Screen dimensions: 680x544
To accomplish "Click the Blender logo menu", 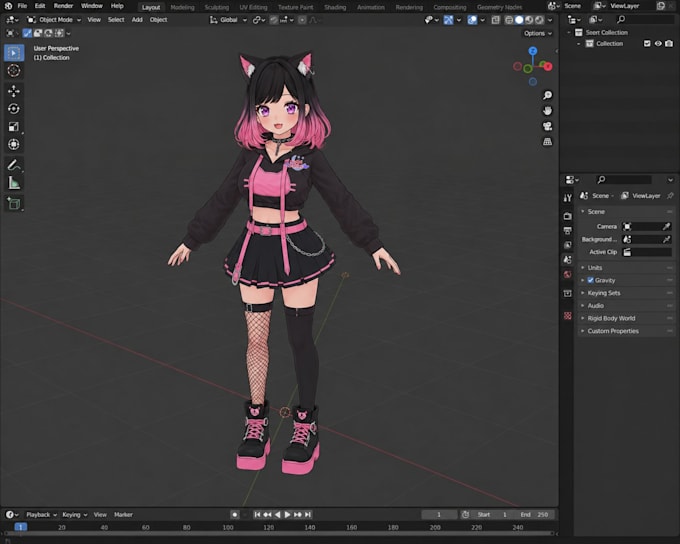I will tap(8, 6).
